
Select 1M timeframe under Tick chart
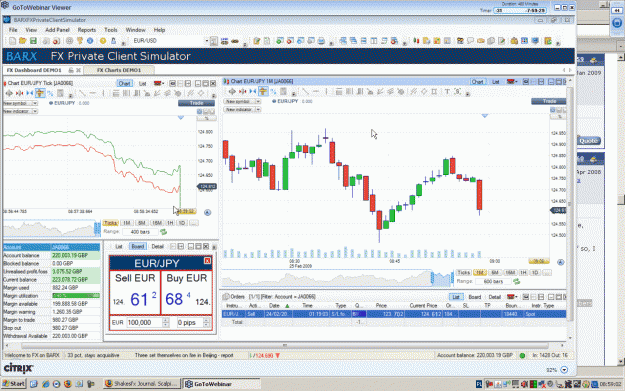(127, 223)
